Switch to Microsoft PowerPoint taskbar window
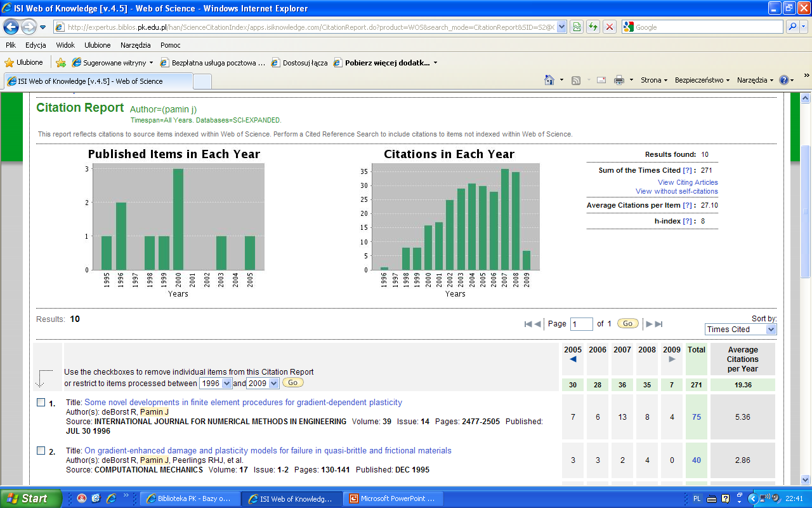 (393, 498)
